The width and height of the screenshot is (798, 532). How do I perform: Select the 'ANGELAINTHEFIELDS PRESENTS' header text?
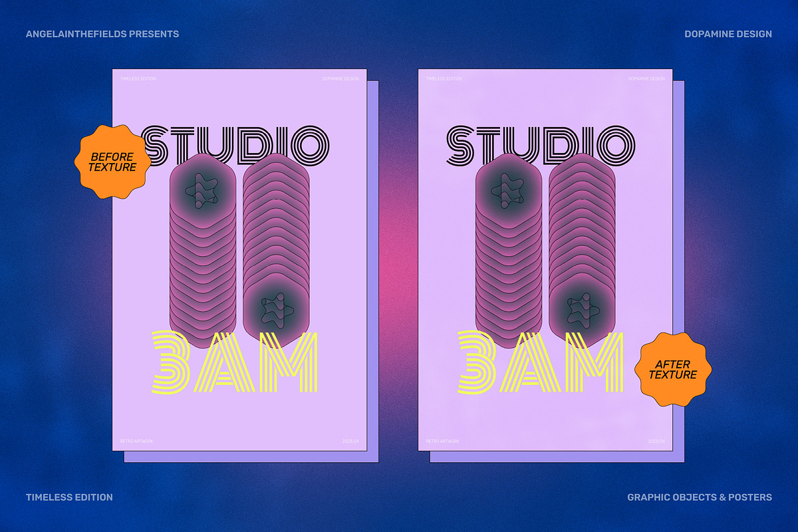[x=102, y=34]
